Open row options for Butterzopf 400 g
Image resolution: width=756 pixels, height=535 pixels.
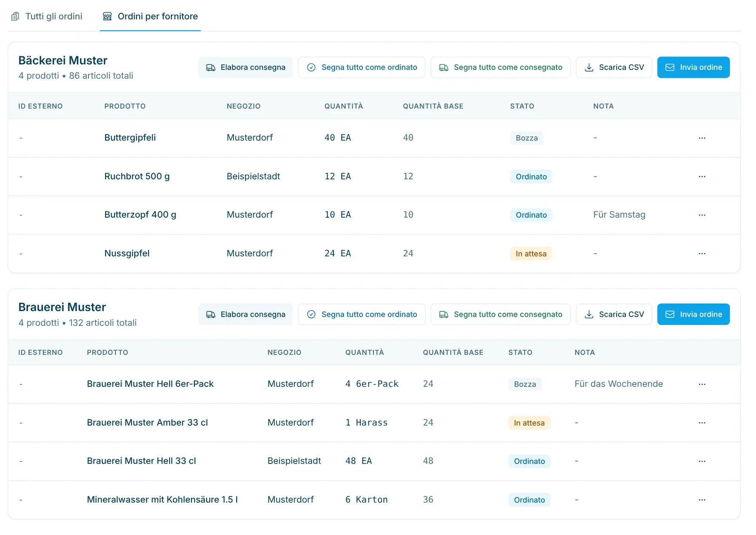[702, 215]
